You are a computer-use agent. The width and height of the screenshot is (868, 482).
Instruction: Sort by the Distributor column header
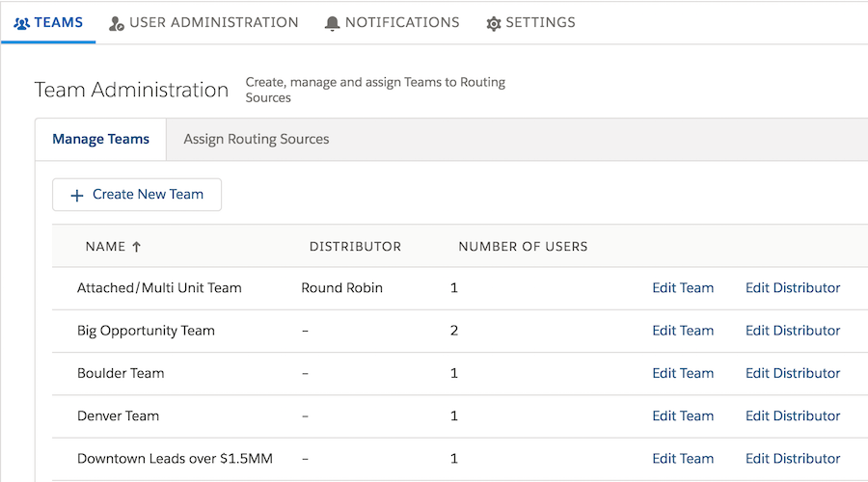pos(355,247)
